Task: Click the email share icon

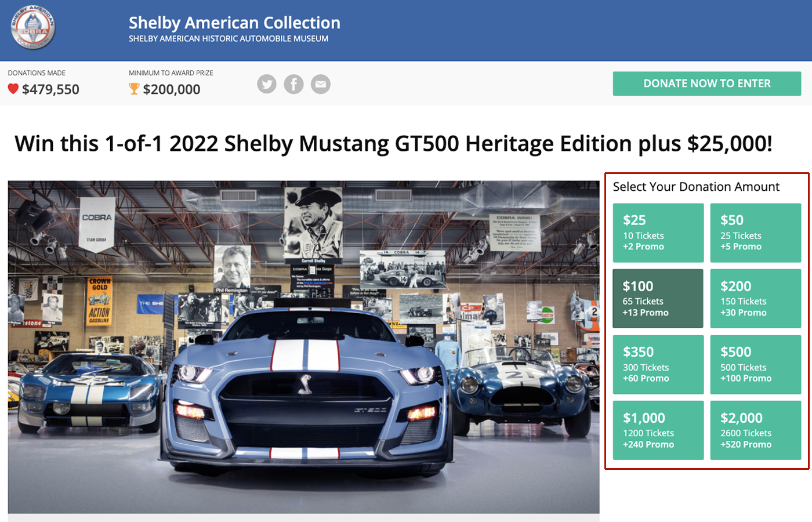Action: pos(320,84)
